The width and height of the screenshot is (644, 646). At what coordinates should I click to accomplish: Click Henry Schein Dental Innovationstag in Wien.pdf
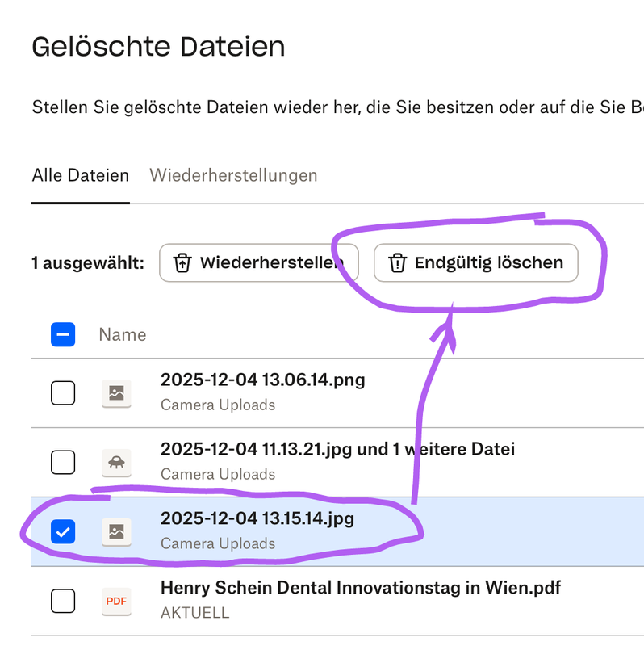point(360,587)
